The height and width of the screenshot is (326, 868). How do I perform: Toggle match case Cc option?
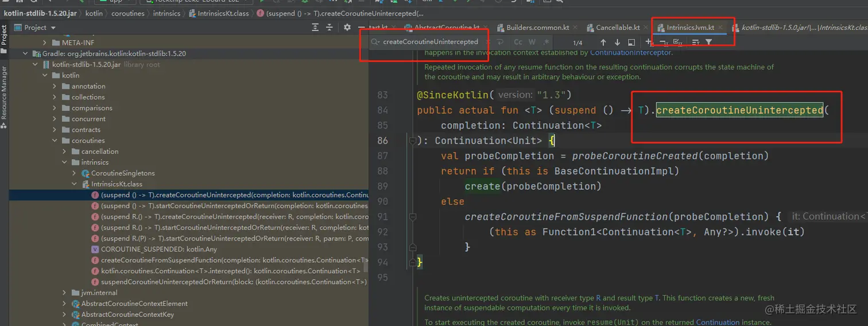[518, 42]
